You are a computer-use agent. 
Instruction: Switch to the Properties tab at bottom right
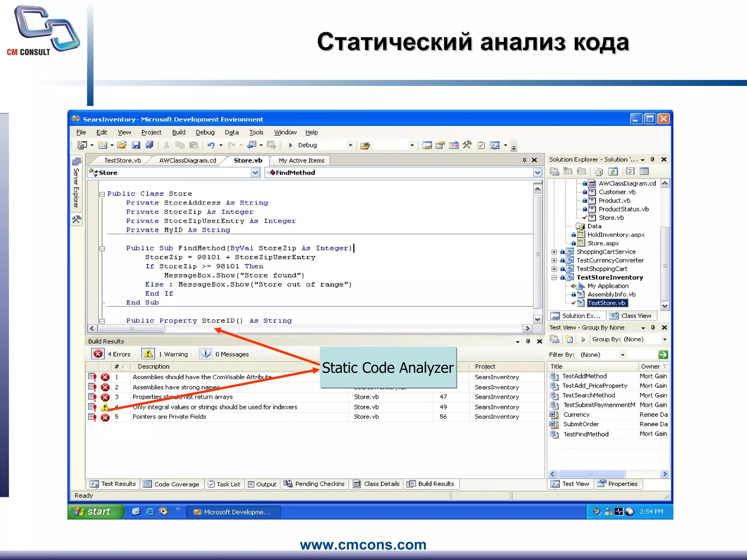point(618,484)
